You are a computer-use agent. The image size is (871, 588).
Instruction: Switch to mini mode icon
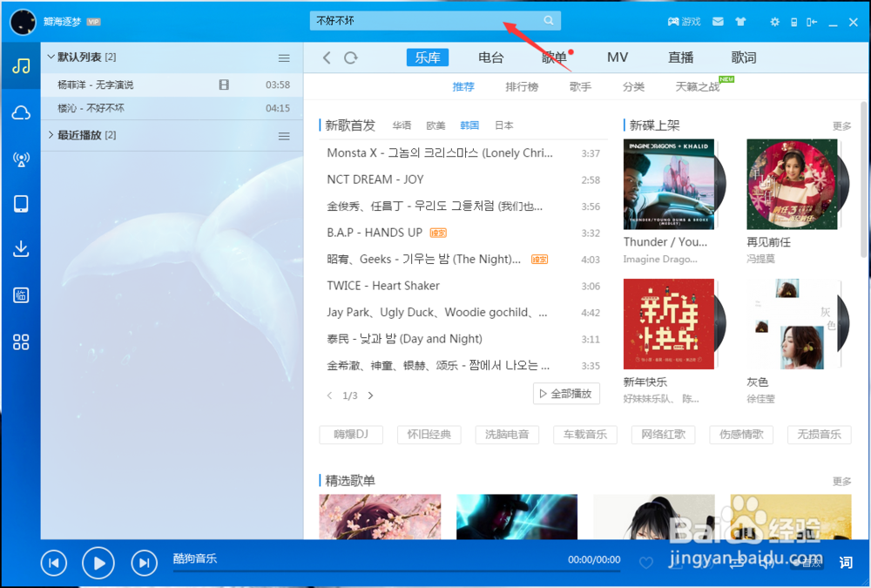coord(812,23)
